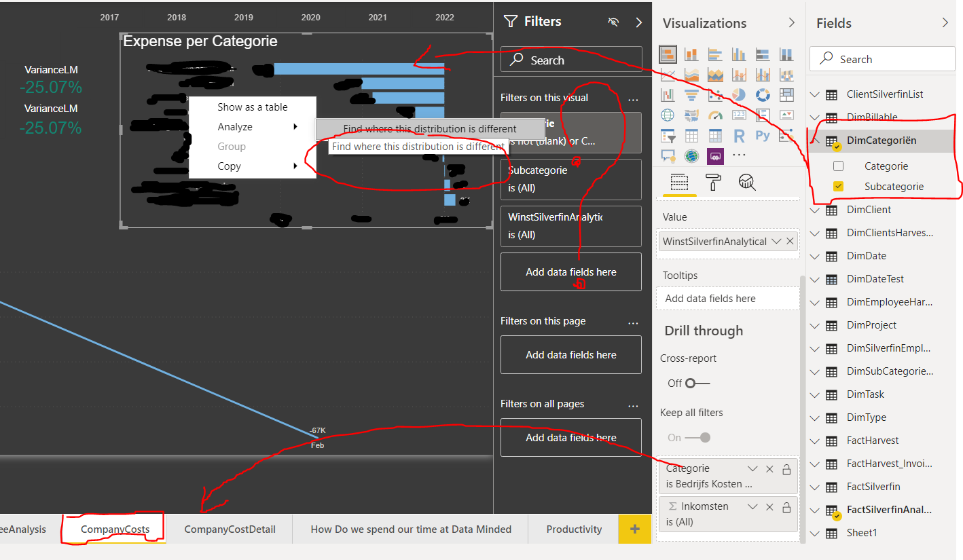Viewport: 963px width, 560px height.
Task: Add a Matrix visual
Action: [715, 136]
